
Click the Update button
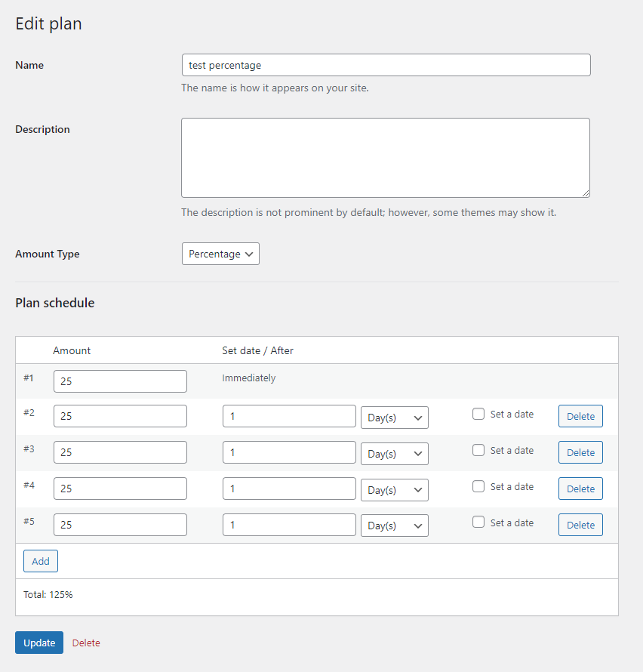tap(39, 643)
